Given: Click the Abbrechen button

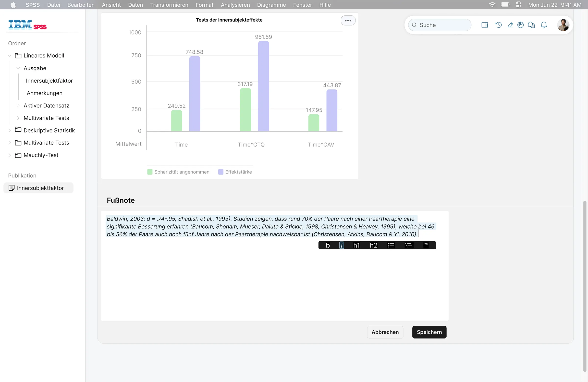Looking at the screenshot, I should point(385,332).
